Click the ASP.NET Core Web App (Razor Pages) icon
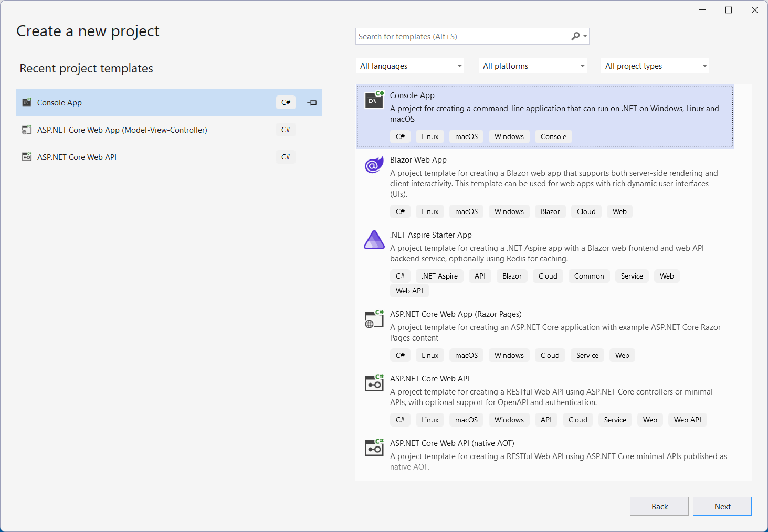Viewport: 768px width, 532px height. [374, 319]
